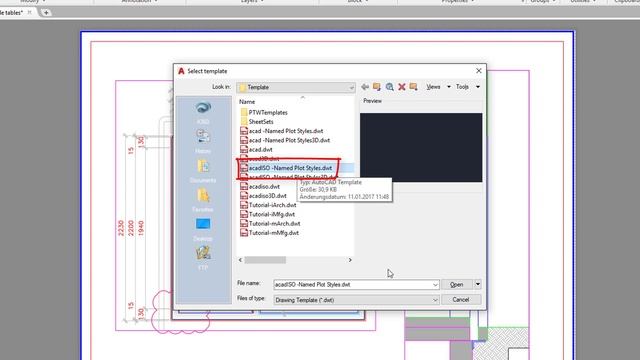The width and height of the screenshot is (640, 360).
Task: Open A360 location in places sidebar
Action: pyautogui.click(x=203, y=113)
